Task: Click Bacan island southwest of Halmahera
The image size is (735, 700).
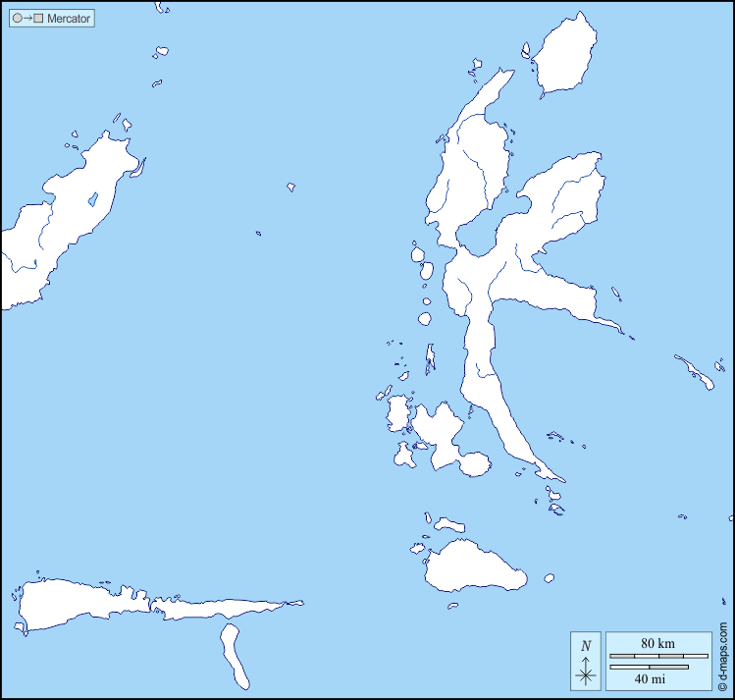Action: pos(439,432)
